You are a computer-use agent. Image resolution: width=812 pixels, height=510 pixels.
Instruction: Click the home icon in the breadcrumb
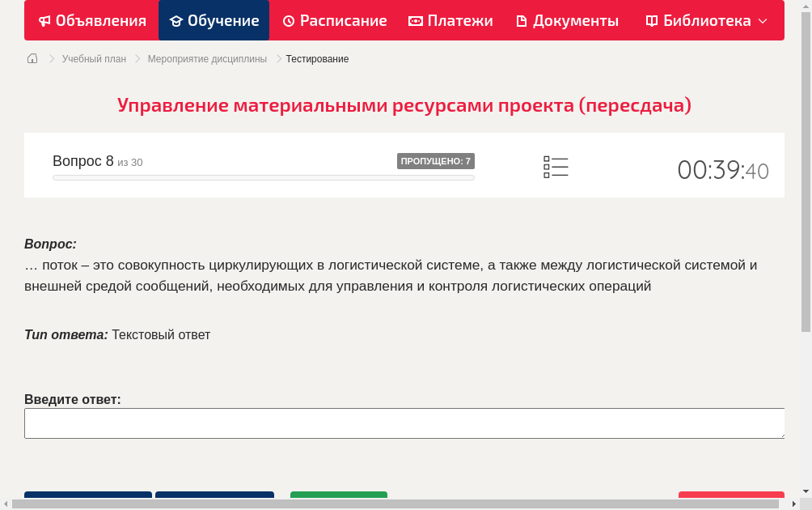32,58
